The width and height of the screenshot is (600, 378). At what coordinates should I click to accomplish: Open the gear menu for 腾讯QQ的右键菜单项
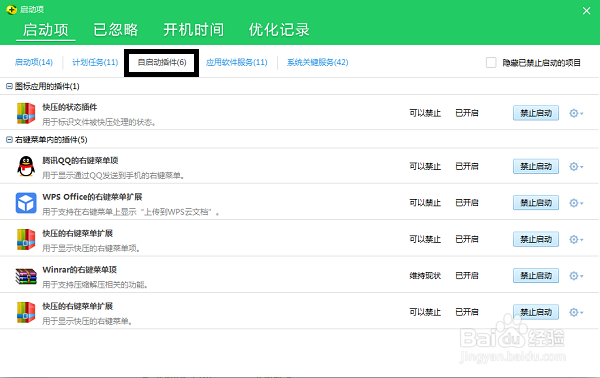point(576,166)
